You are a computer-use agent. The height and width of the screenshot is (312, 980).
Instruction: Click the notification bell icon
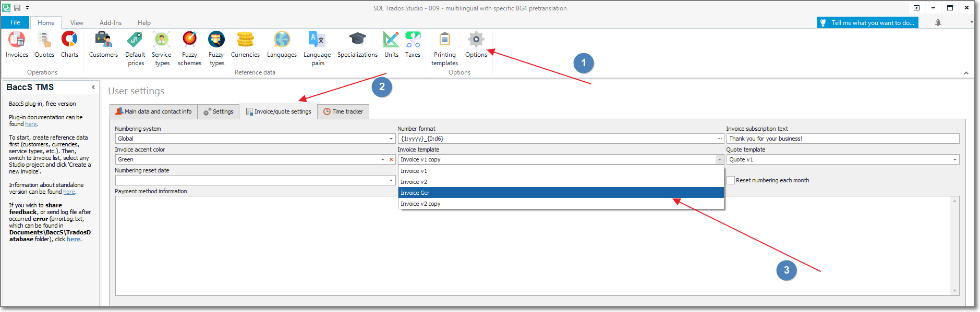coord(938,22)
